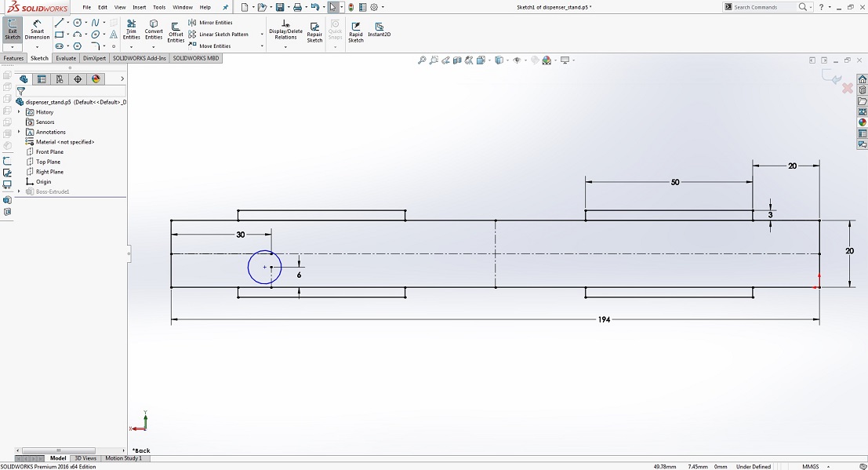This screenshot has height=470, width=868.
Task: Click Zoom to Fit in view toolbar
Action: [422, 60]
